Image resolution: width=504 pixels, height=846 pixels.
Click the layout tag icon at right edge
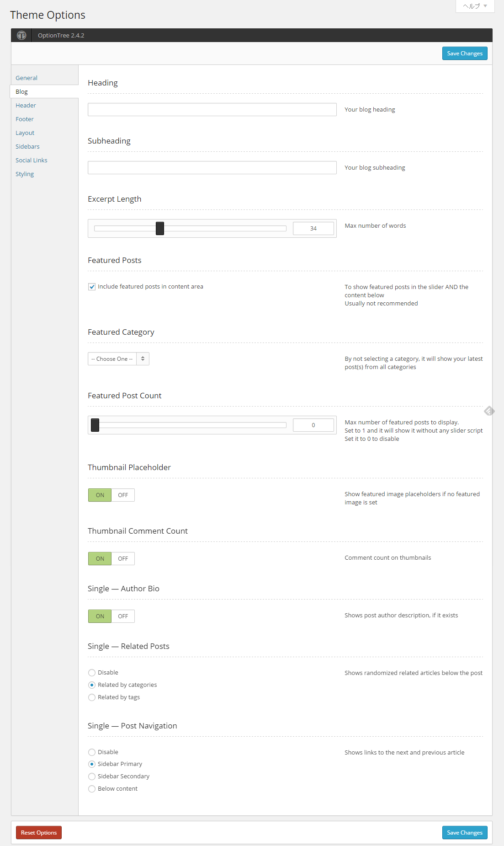(x=489, y=411)
